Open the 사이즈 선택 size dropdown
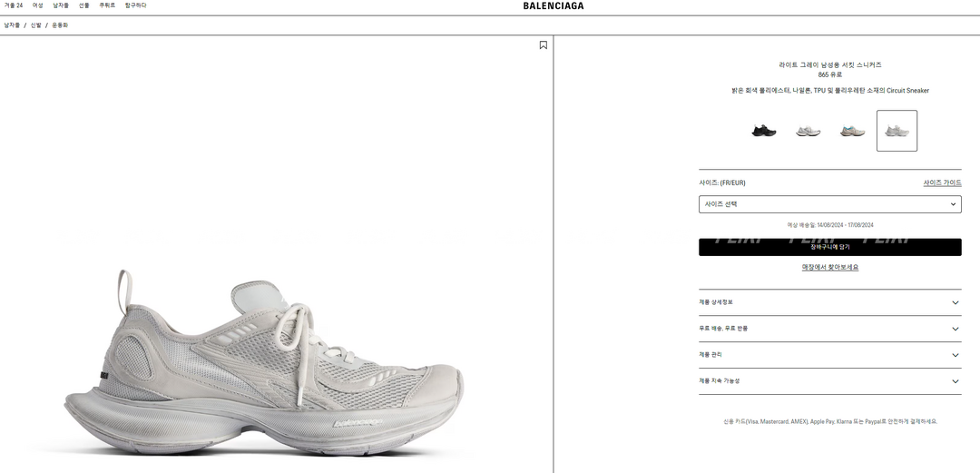The image size is (980, 473). pyautogui.click(x=830, y=204)
